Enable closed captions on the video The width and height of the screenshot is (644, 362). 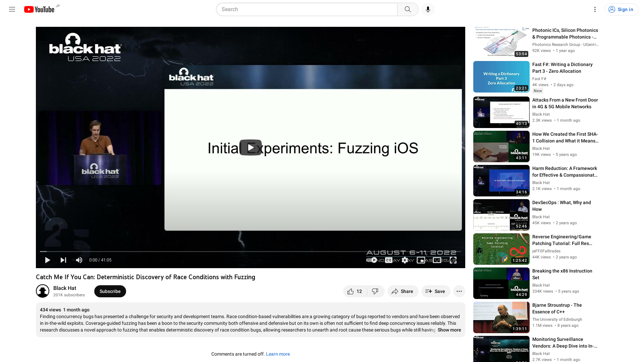click(x=388, y=260)
